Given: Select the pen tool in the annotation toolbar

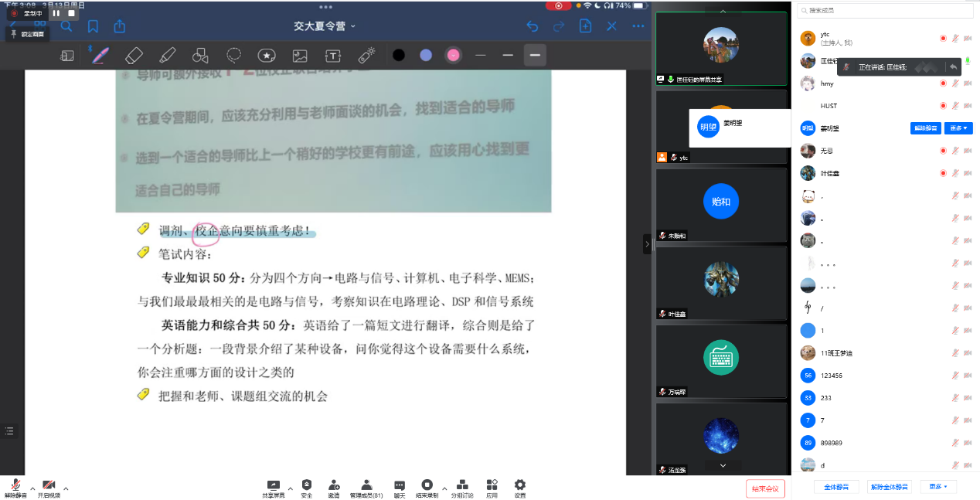Looking at the screenshot, I should [100, 55].
